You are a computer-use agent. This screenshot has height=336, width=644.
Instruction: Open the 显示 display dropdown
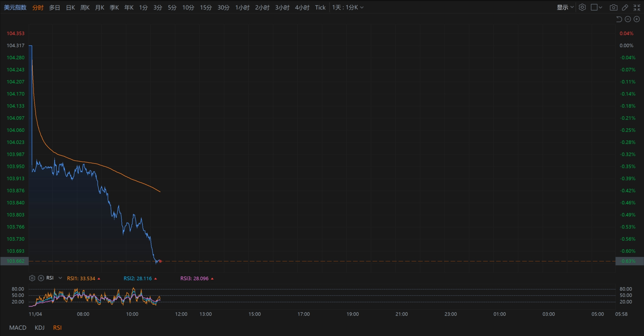click(565, 7)
